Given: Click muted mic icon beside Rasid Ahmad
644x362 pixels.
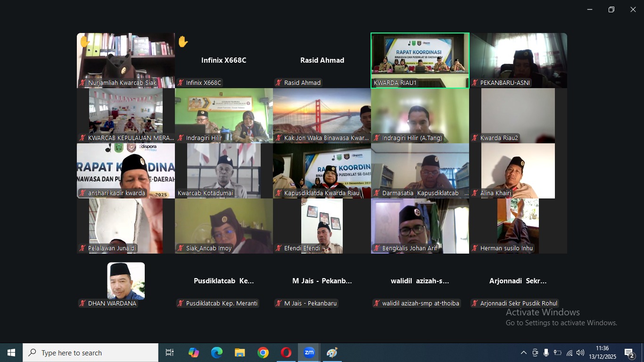Looking at the screenshot, I should tap(279, 83).
